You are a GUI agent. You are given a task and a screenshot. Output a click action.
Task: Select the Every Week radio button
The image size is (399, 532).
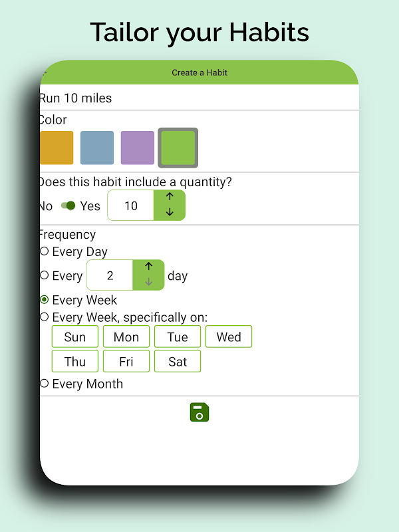click(x=45, y=300)
